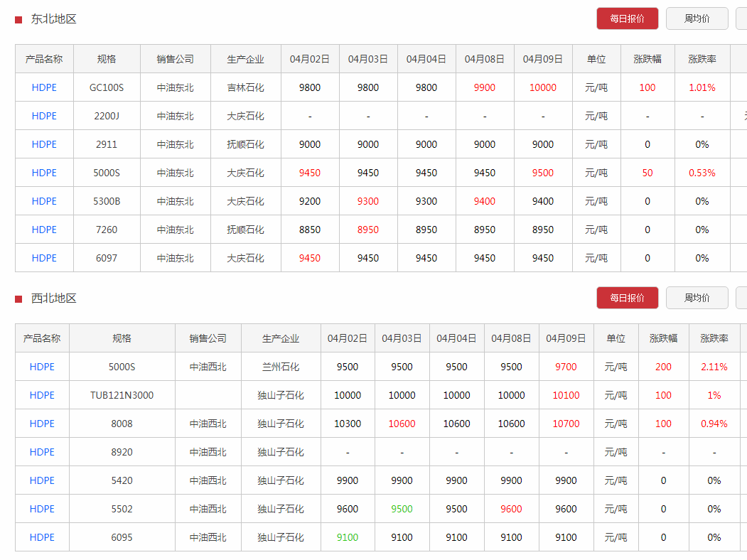
Task: Click the red 10700 price value
Action: [566, 424]
